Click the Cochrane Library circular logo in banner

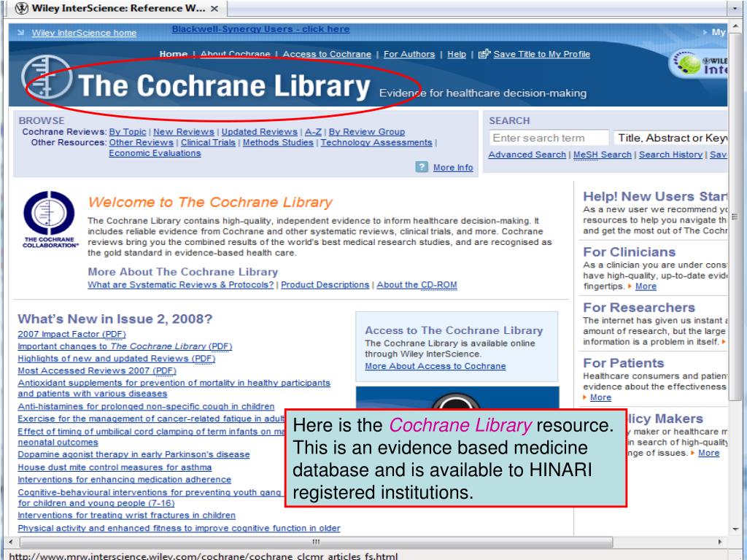tap(47, 77)
